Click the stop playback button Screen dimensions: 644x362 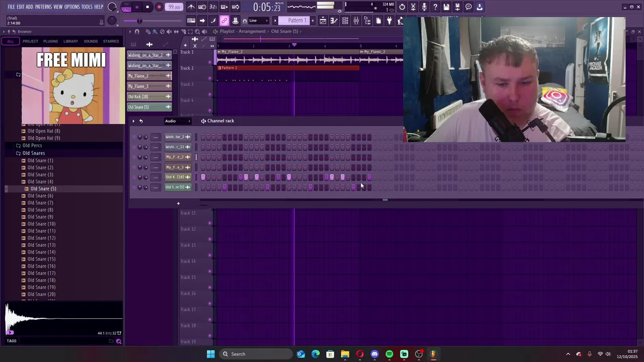point(147,7)
